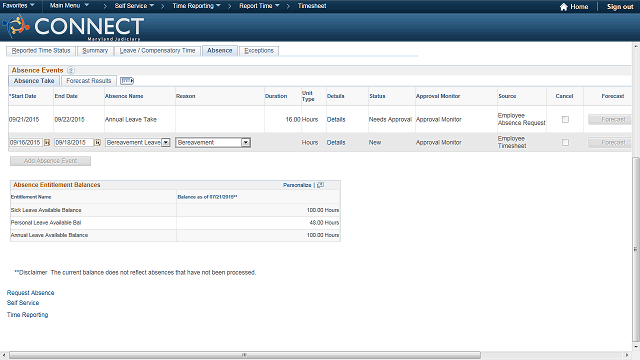Screen dimensions: 640x360
Task: Click the view all icon beside Personalize
Action: [320, 185]
